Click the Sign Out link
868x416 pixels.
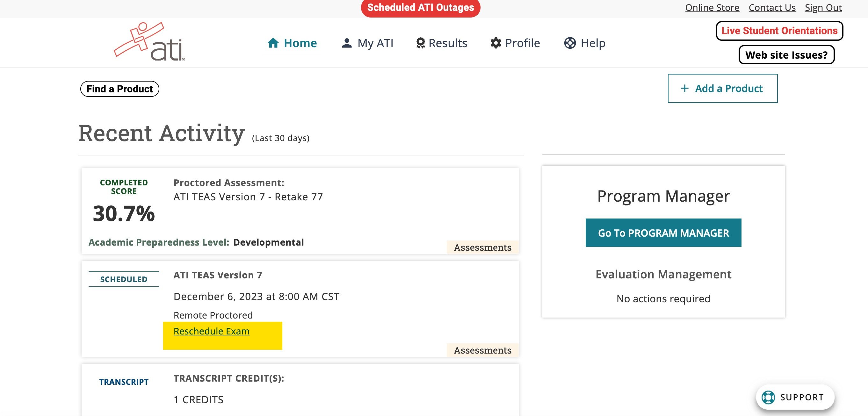coord(823,7)
